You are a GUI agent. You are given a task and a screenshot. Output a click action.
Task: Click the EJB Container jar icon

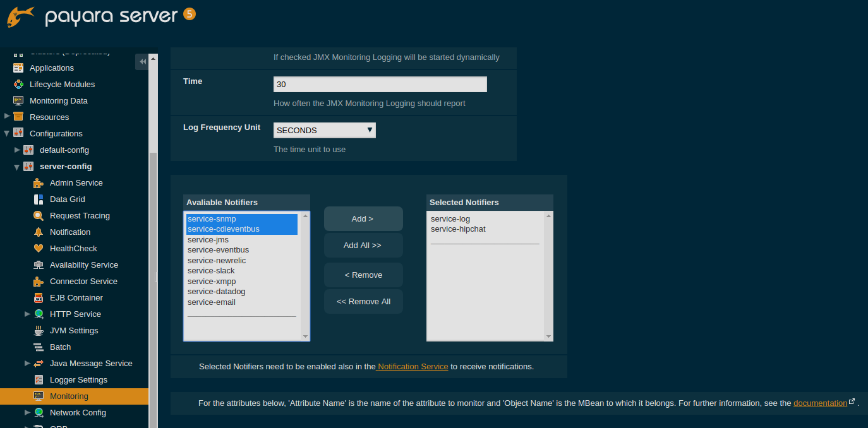39,298
